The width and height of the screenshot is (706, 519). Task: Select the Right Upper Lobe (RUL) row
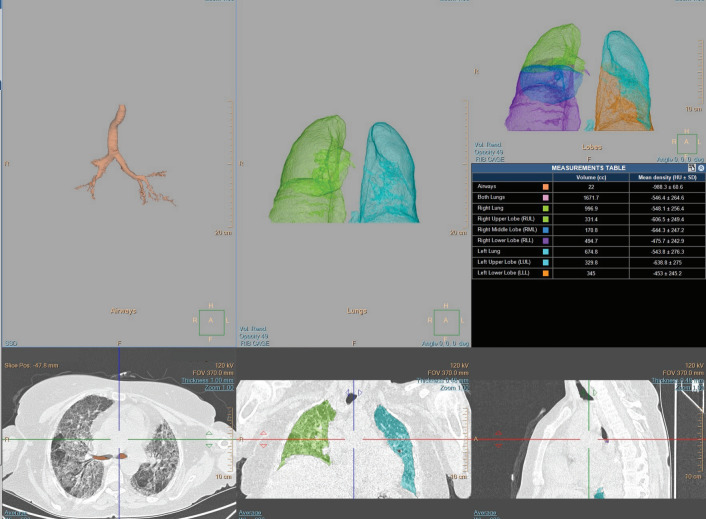click(508, 218)
